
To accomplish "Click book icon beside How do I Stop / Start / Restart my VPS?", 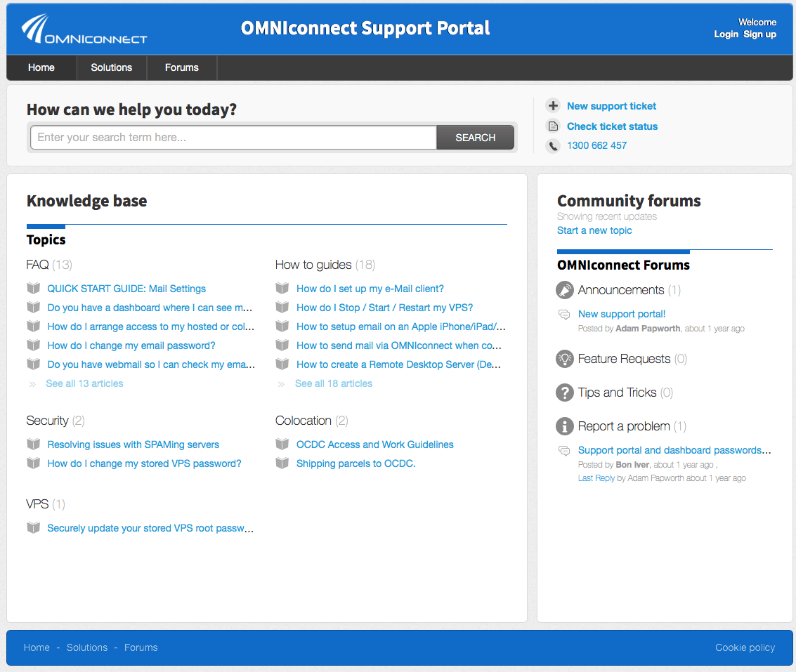I will [282, 307].
